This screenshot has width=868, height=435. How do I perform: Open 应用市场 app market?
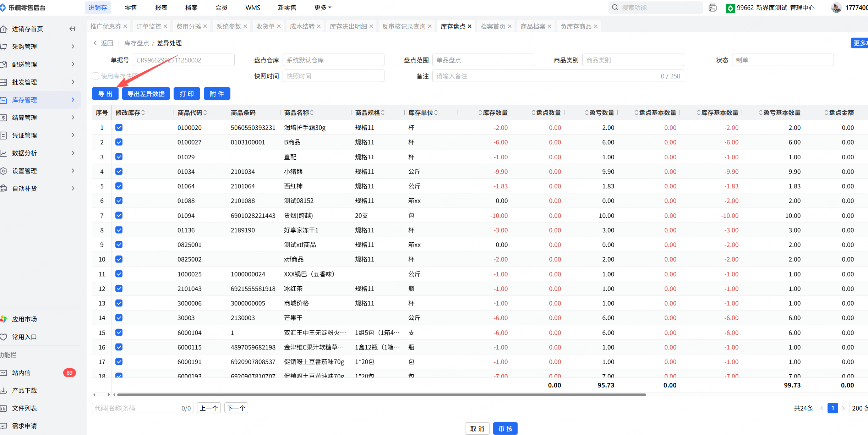pos(24,319)
